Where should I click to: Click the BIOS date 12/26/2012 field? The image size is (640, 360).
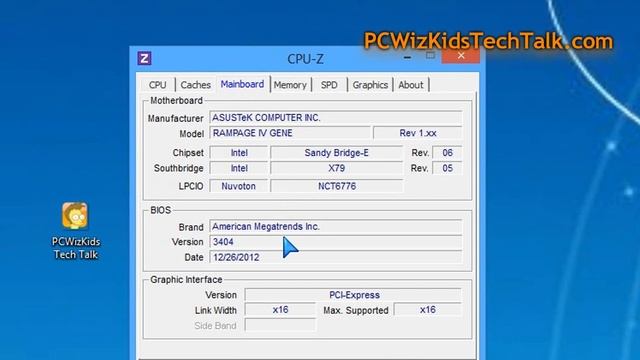(336, 257)
